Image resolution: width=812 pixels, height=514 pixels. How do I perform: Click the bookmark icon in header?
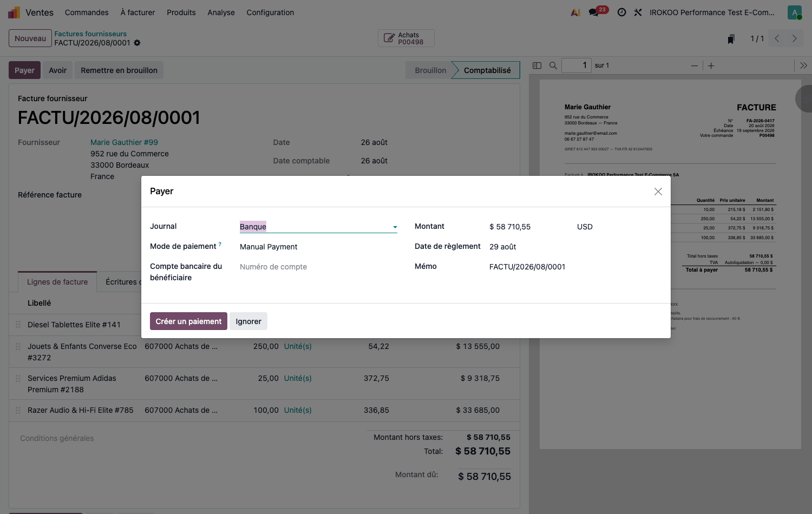point(731,38)
